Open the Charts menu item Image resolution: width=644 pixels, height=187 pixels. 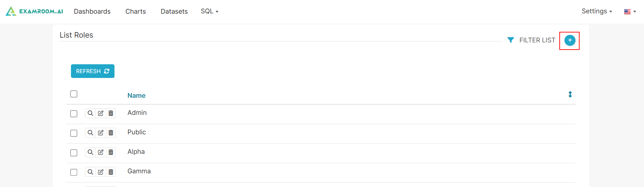[x=135, y=11]
